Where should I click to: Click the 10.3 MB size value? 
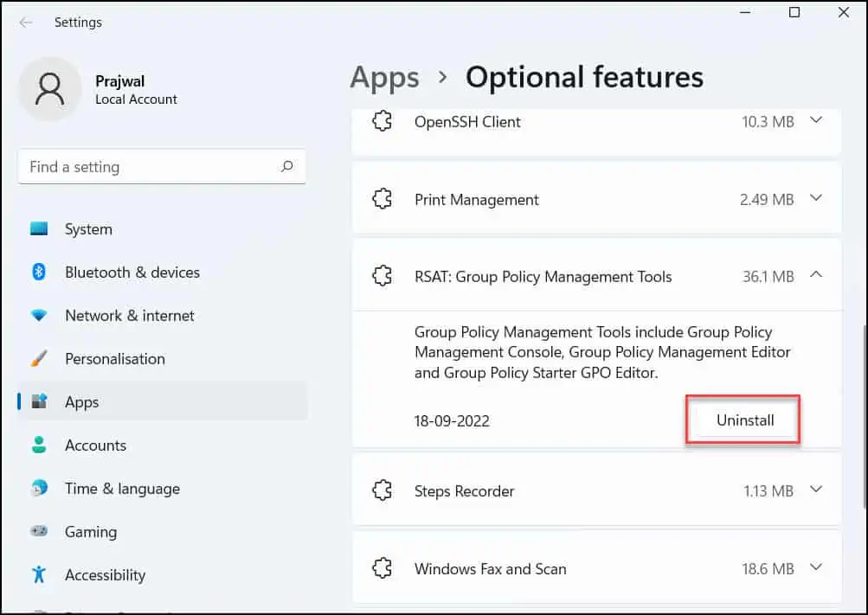click(768, 122)
